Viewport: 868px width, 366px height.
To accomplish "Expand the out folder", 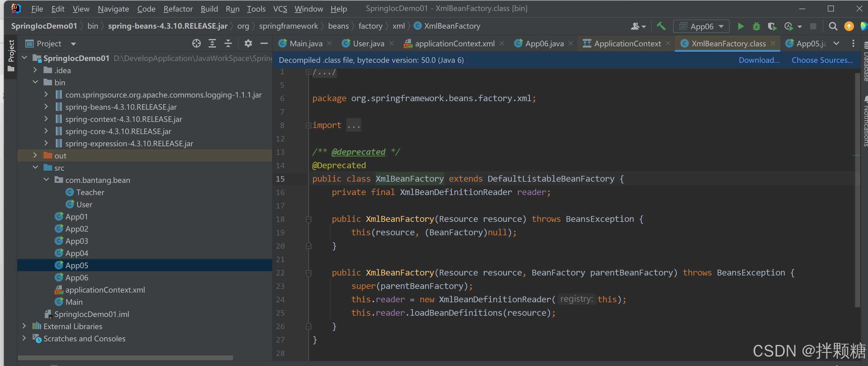I will [35, 155].
